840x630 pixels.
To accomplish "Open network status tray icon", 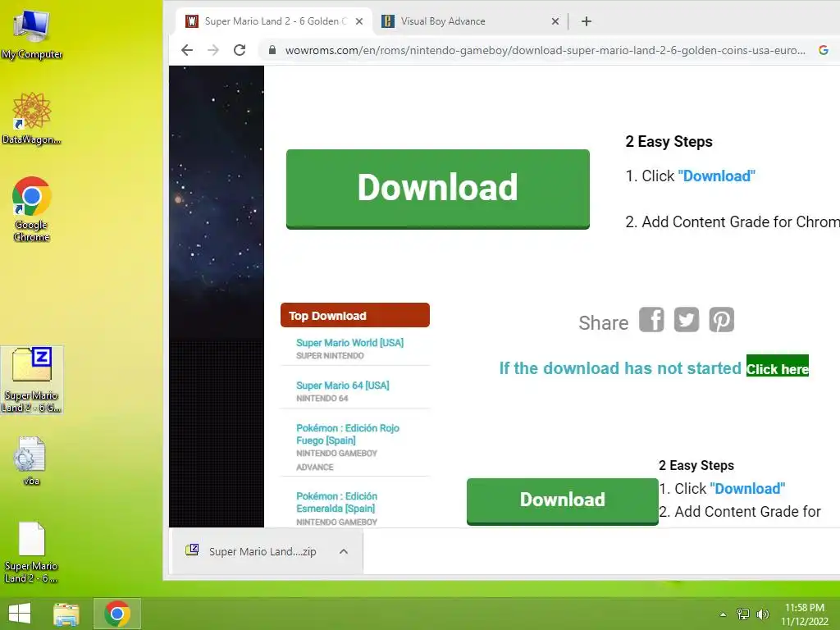I will [743, 614].
